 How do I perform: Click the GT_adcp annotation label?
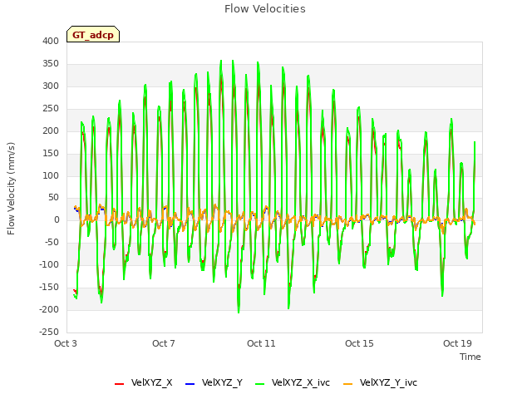(93, 34)
